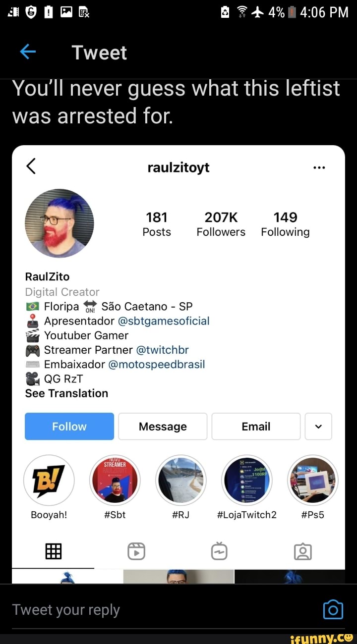Open the #RJ story highlight
Screen dimensions: 357x644
point(181,480)
